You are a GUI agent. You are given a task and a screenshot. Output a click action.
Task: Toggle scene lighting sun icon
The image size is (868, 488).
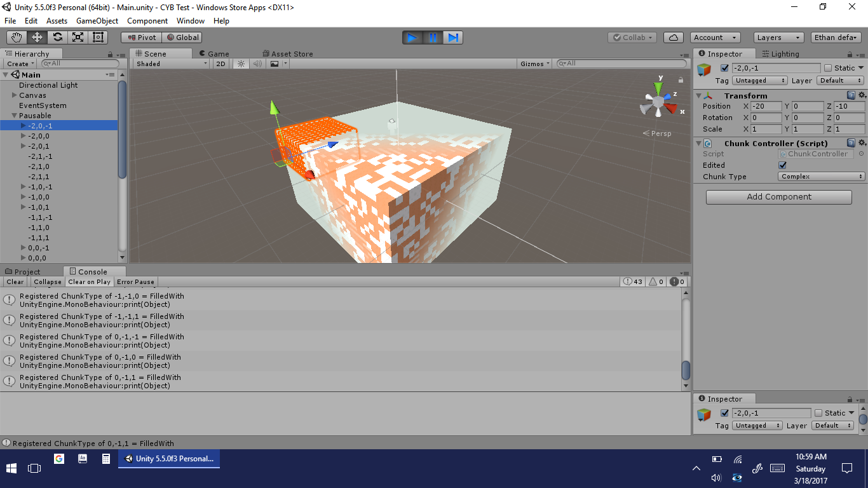click(x=241, y=64)
